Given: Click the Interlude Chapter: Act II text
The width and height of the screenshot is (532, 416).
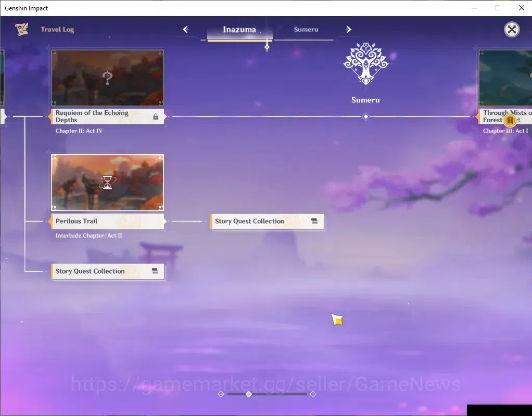Looking at the screenshot, I should click(89, 236).
